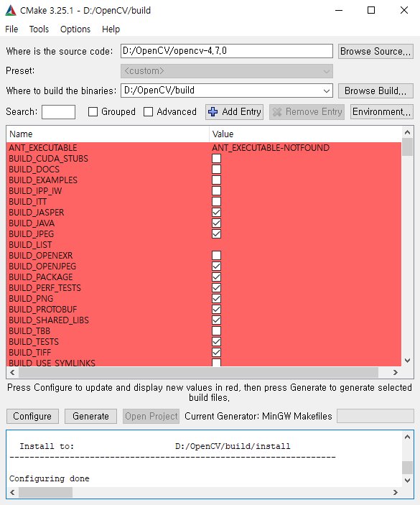The image size is (420, 505).
Task: Uncheck the BUILD_PROTOBUF option
Action: tap(217, 310)
